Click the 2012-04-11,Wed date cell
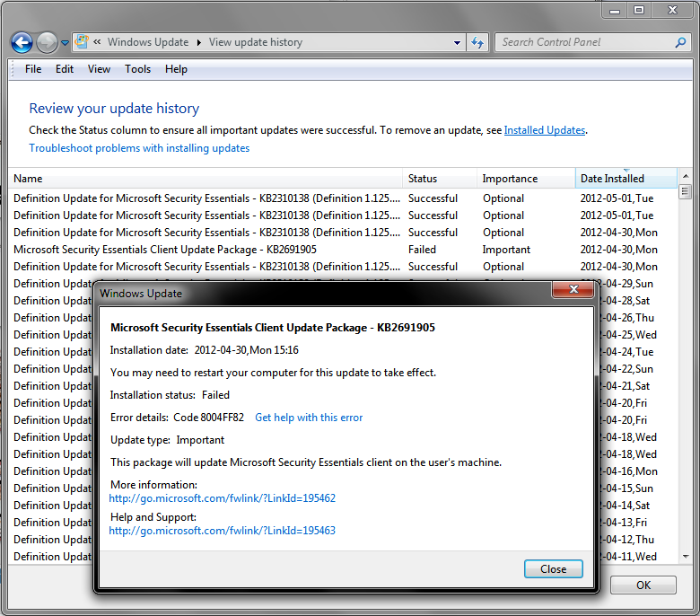Image resolution: width=700 pixels, height=616 pixels. (x=628, y=556)
